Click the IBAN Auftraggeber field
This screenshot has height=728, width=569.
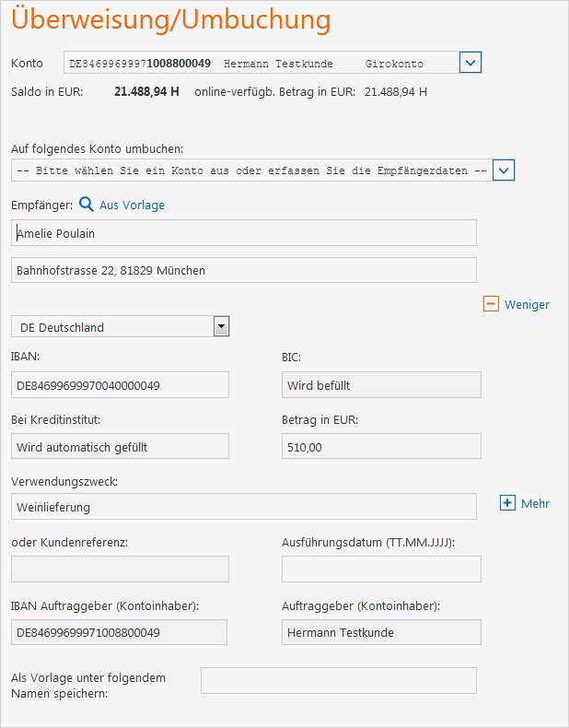click(119, 632)
